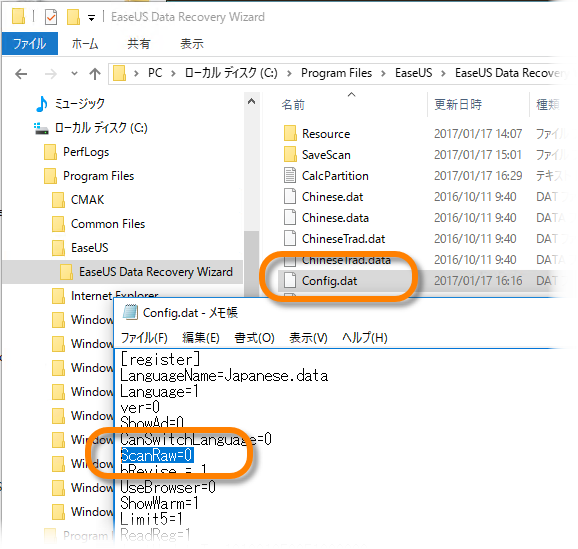Select the Resource folder icon
The height and width of the screenshot is (549, 578).
(290, 133)
